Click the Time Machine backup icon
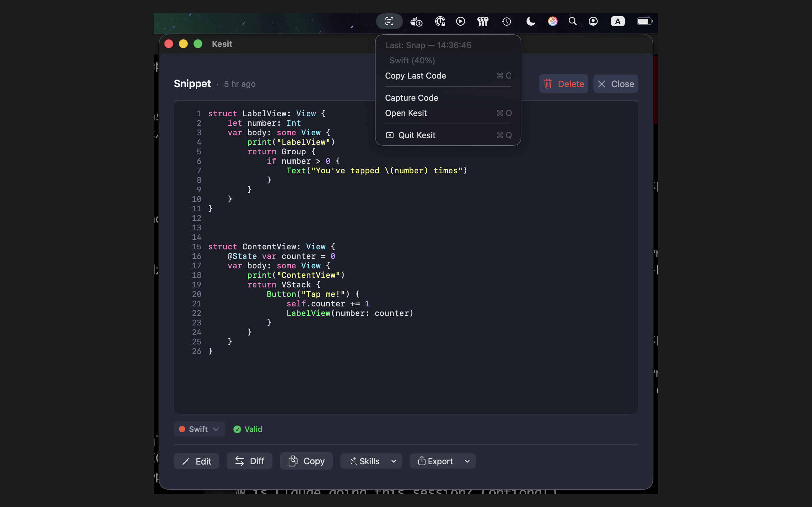The image size is (812, 507). tap(506, 21)
